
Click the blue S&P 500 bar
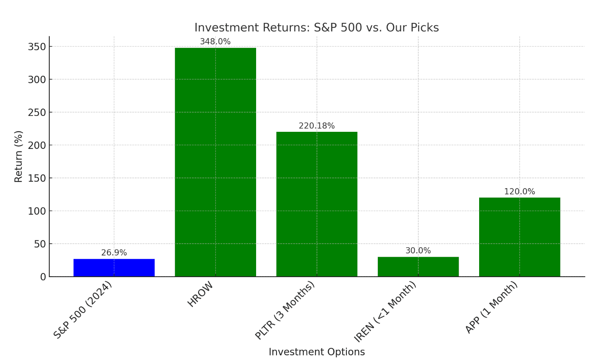(x=114, y=268)
